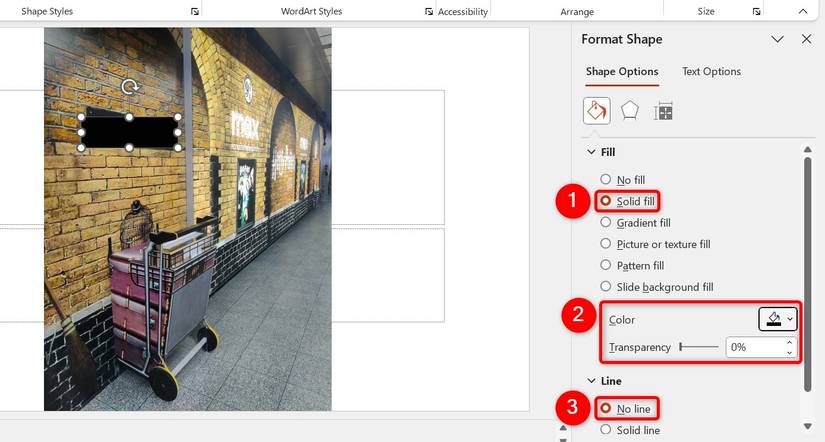Image resolution: width=825 pixels, height=442 pixels.
Task: Click the WordArt Styles group label
Action: point(311,11)
